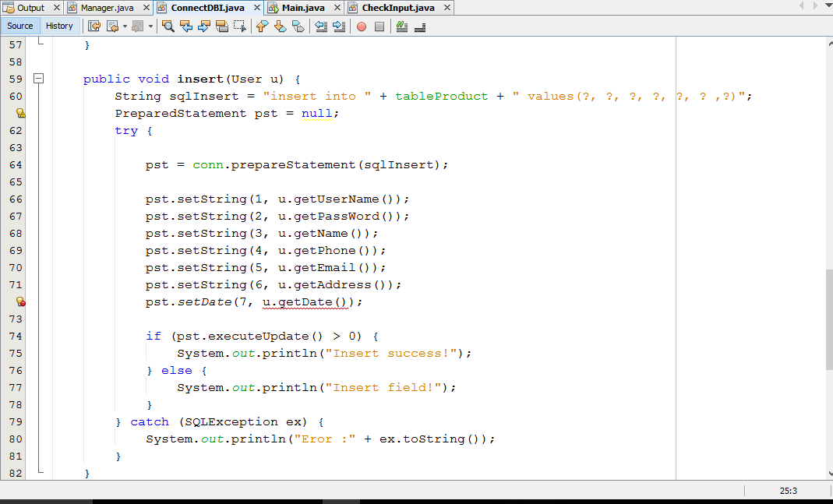The height and width of the screenshot is (504, 833).
Task: Go to Find Next Occurrence
Action: (204, 26)
